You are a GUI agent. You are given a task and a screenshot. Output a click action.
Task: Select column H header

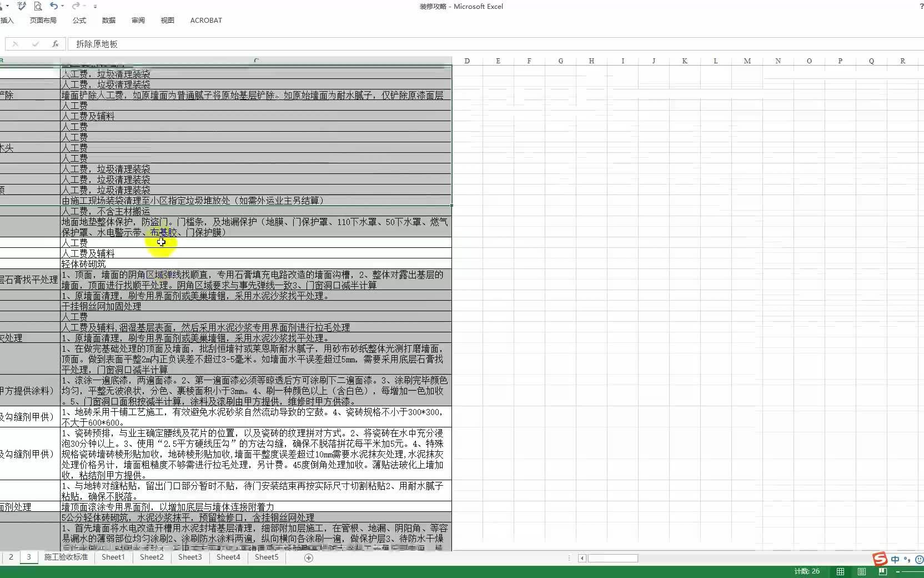point(591,61)
